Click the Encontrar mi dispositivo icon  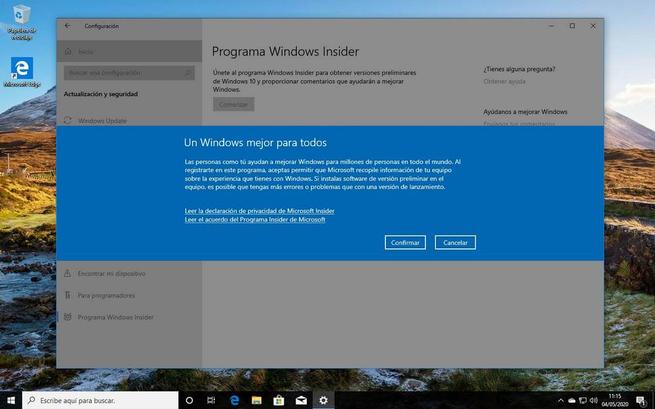[x=67, y=274]
